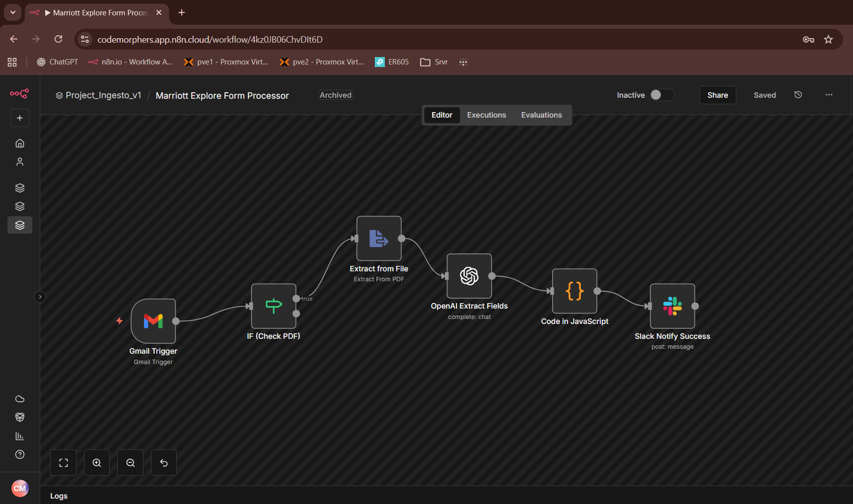Select the Extract from File node
The width and height of the screenshot is (853, 504).
pyautogui.click(x=379, y=239)
